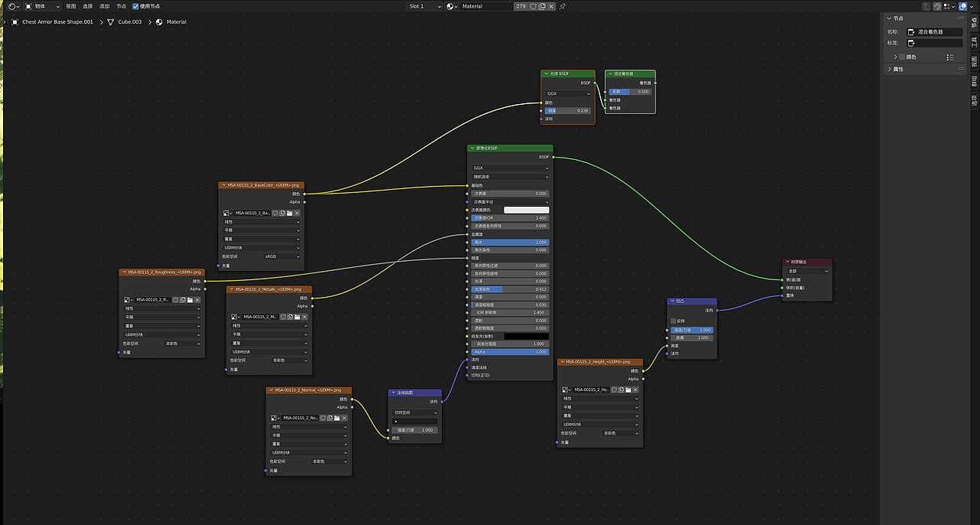980x525 pixels.
Task: Open the material browse sphere icon
Action: click(x=452, y=6)
